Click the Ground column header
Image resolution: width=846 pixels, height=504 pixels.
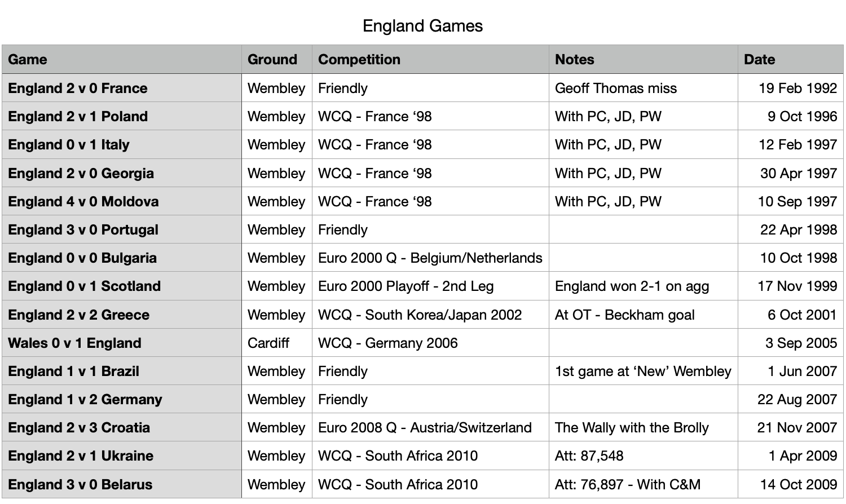point(277,59)
